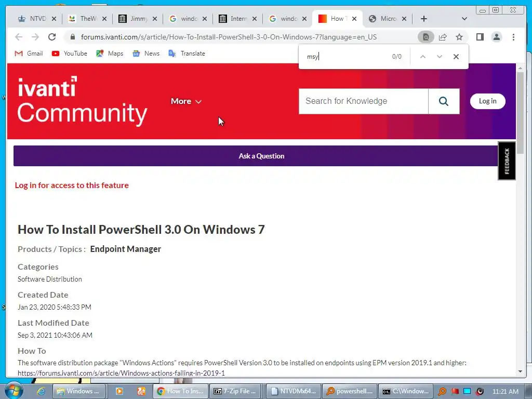Click the page scrollbar up arrow
Screen dimensions: 532x399
point(520,68)
